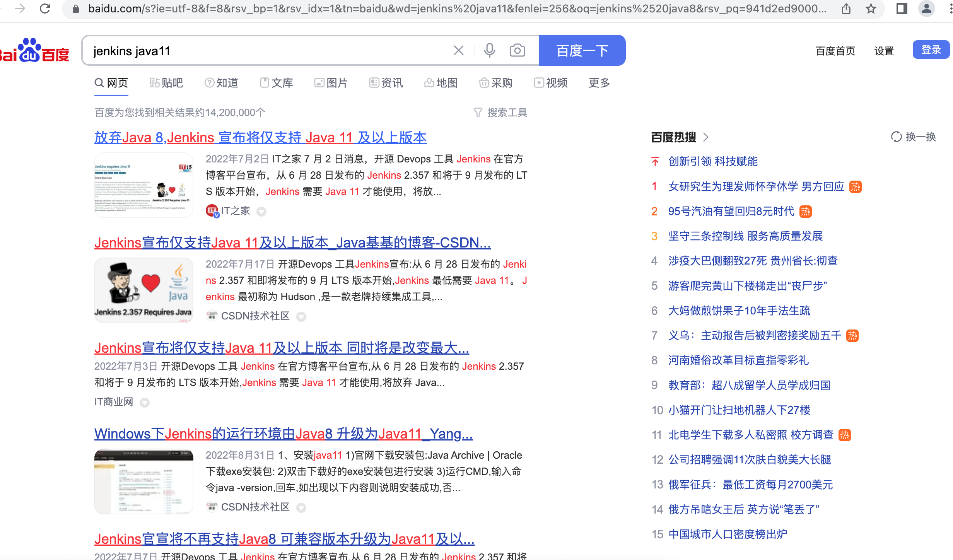953x560 pixels.
Task: Open result Jenkins宣布将仅支持Java 11 同时将是改变最大
Action: coord(282,348)
